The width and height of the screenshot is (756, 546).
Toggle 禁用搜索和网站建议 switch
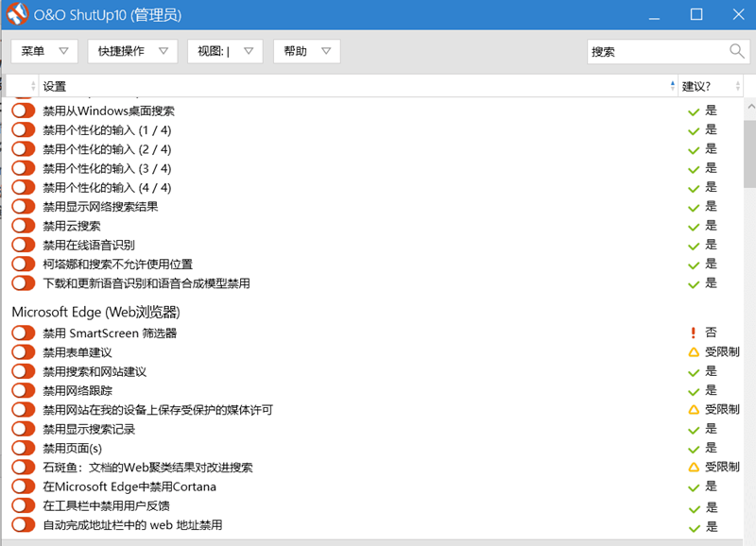point(23,371)
